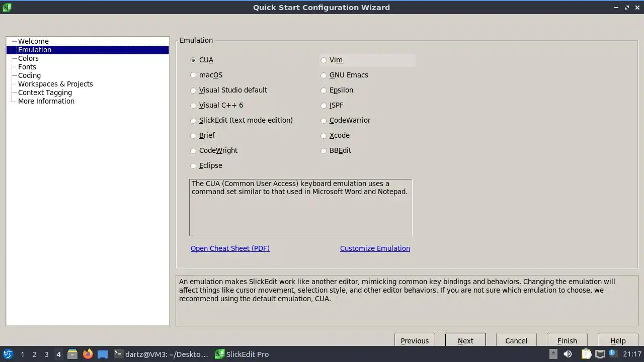Go to the Colors page
Viewport: 644px width, 362px height.
pyautogui.click(x=28, y=58)
